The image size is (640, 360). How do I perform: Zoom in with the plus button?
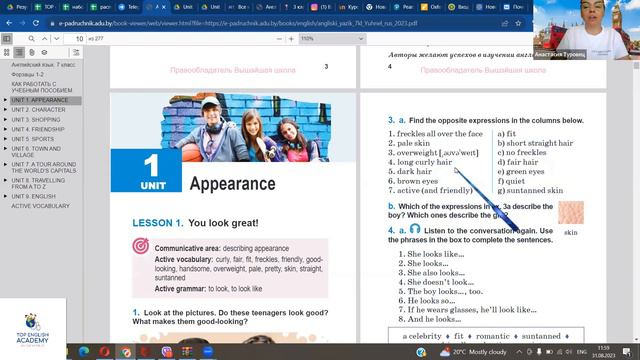pyautogui.click(x=291, y=39)
